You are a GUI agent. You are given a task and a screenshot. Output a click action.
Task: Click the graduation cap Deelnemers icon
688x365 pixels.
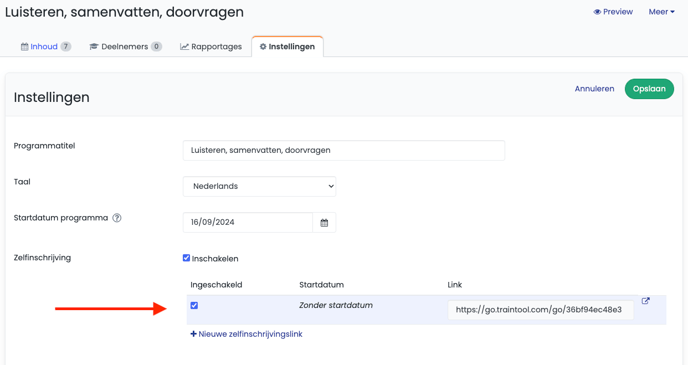coord(94,47)
